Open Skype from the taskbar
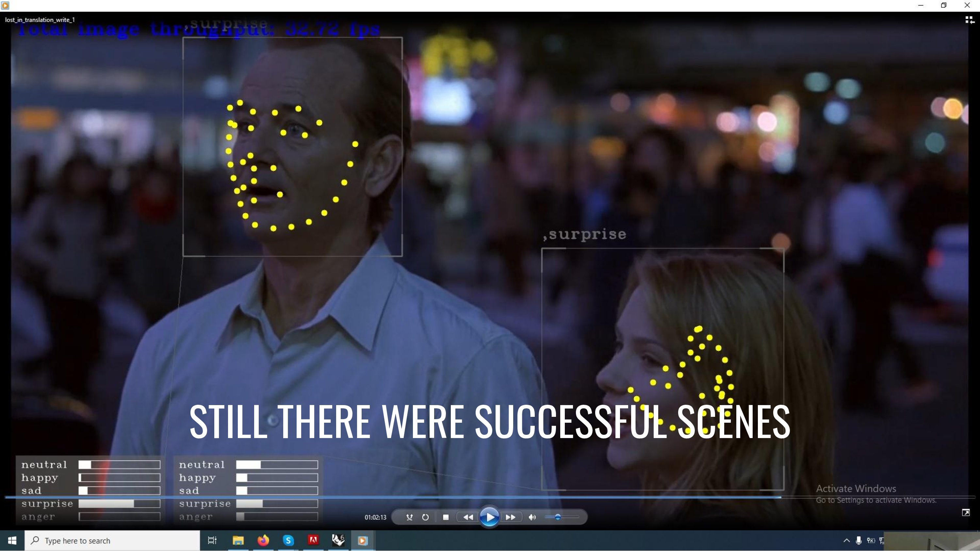980x551 pixels. tap(288, 540)
